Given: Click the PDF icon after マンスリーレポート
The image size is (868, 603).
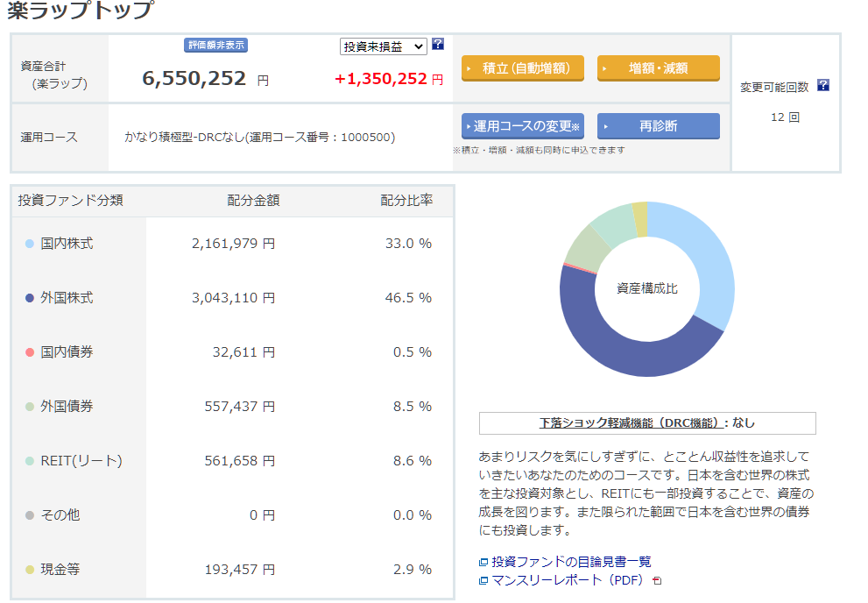Looking at the screenshot, I should coord(658,580).
